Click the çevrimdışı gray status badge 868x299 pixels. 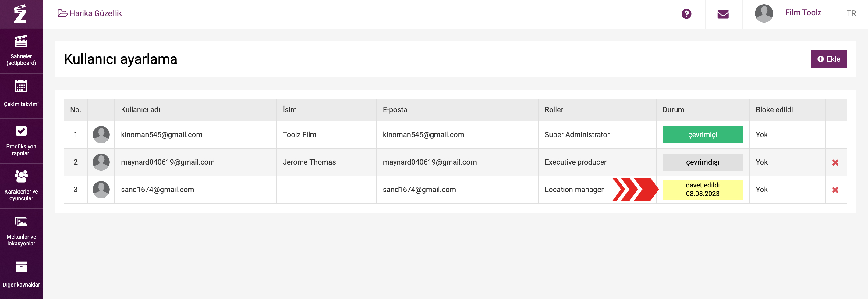tap(702, 162)
